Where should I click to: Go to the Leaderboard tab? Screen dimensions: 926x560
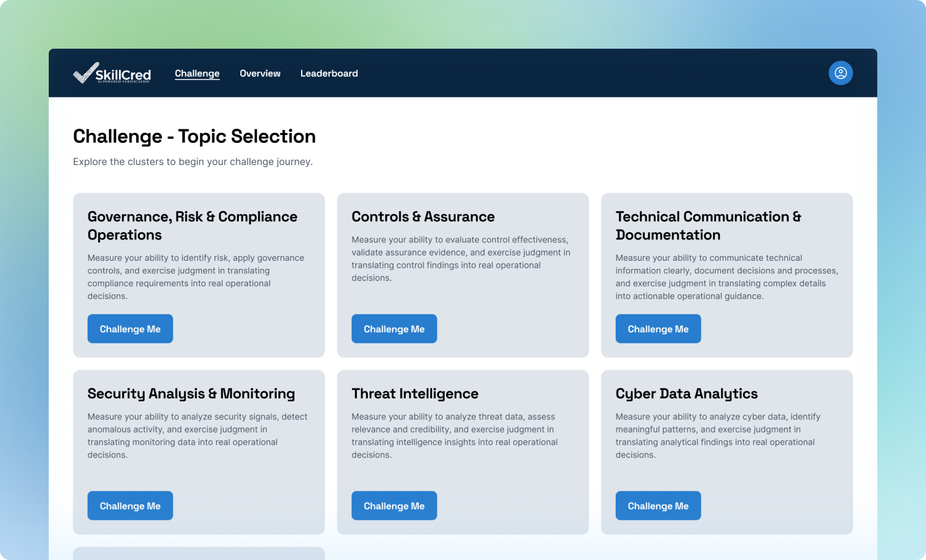click(329, 74)
